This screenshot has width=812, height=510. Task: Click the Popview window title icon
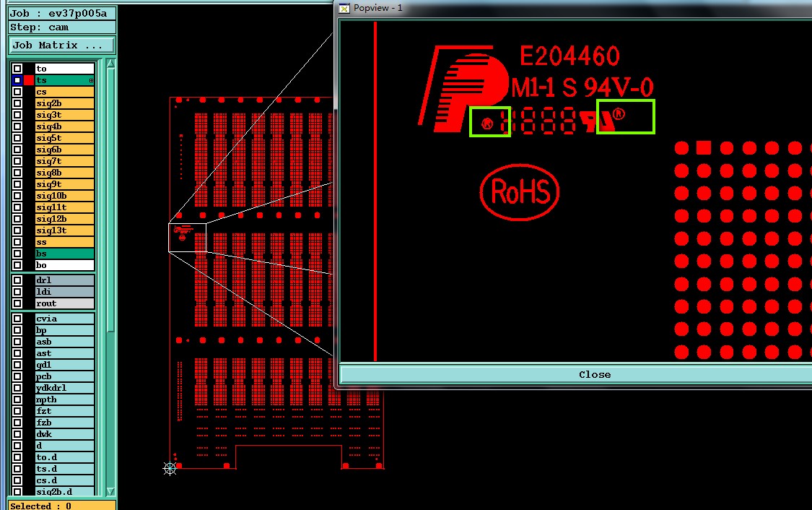click(344, 8)
